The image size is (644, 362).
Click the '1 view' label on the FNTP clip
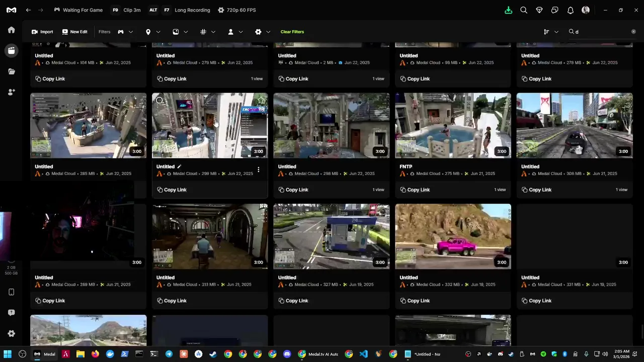(500, 190)
